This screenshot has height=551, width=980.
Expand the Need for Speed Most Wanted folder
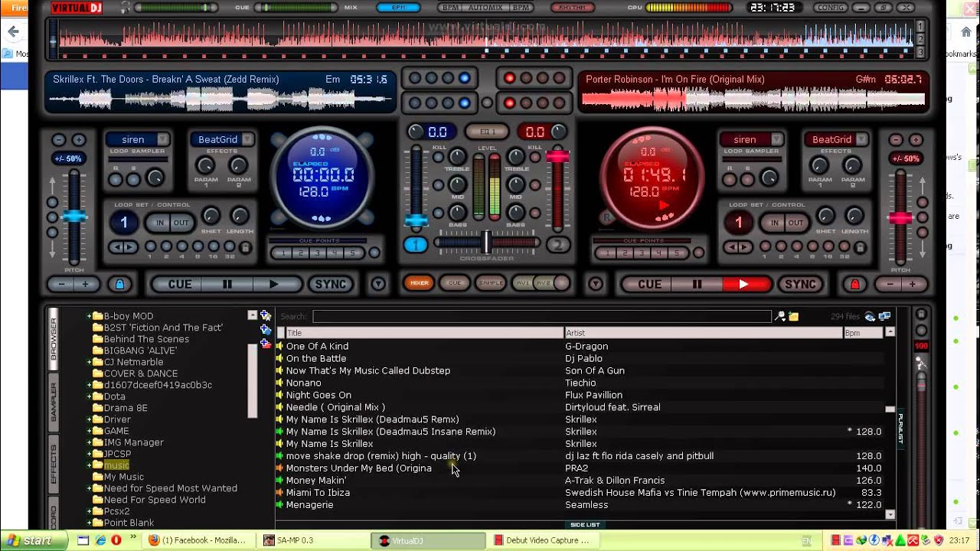click(x=90, y=488)
